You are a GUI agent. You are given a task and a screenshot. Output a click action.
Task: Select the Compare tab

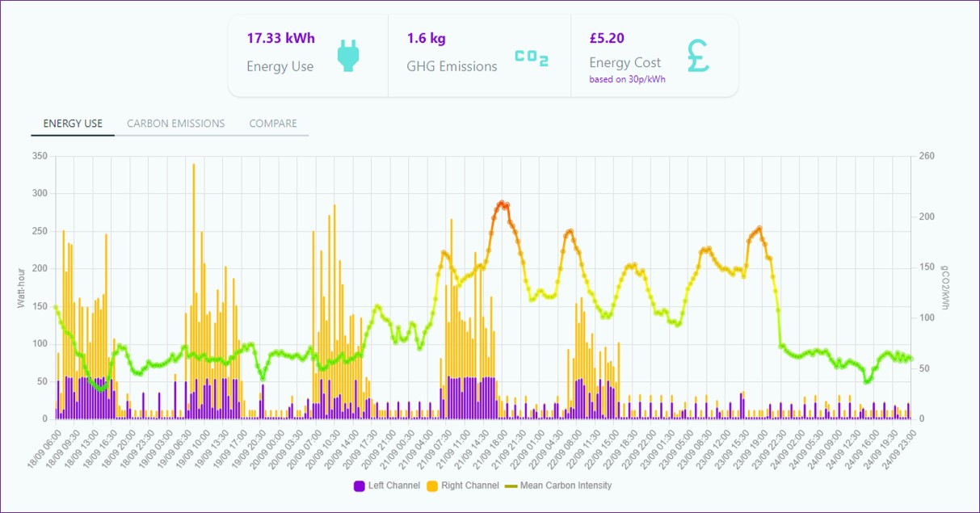pyautogui.click(x=273, y=124)
